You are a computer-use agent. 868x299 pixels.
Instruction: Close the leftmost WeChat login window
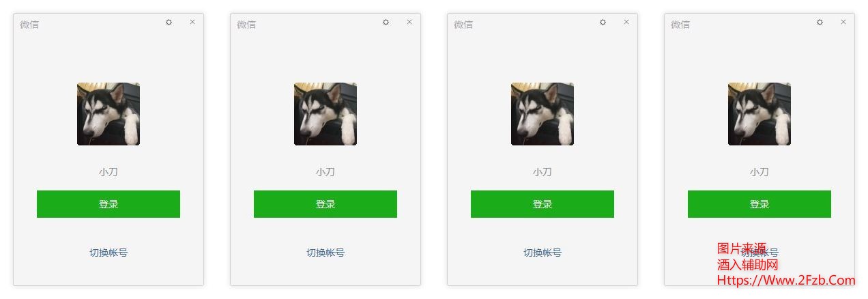point(192,22)
